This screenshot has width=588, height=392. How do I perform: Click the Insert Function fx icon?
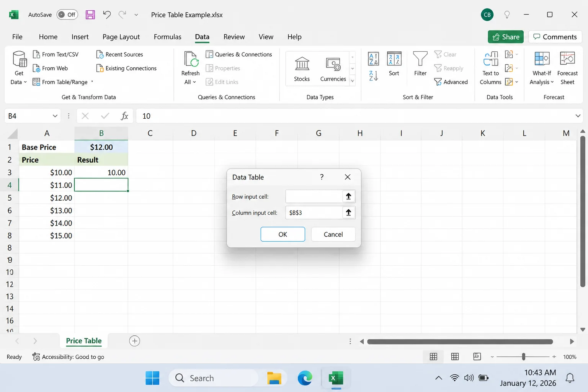[x=124, y=116]
